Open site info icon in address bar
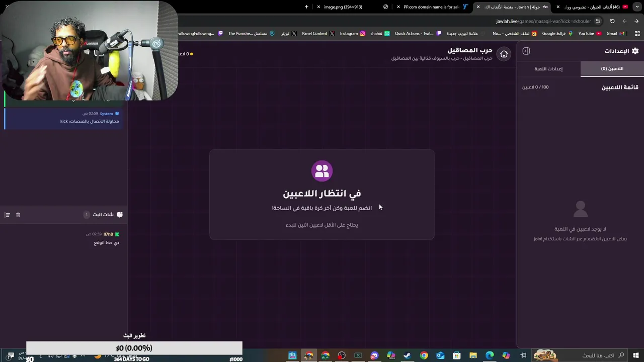 (x=598, y=21)
